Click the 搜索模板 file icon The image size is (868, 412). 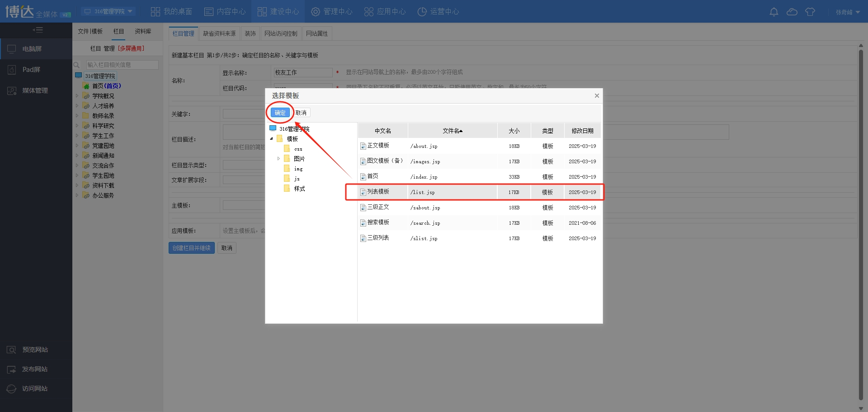click(x=363, y=223)
